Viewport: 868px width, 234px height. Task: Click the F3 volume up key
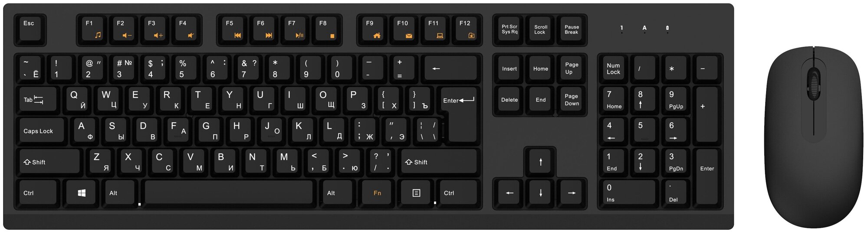155,29
